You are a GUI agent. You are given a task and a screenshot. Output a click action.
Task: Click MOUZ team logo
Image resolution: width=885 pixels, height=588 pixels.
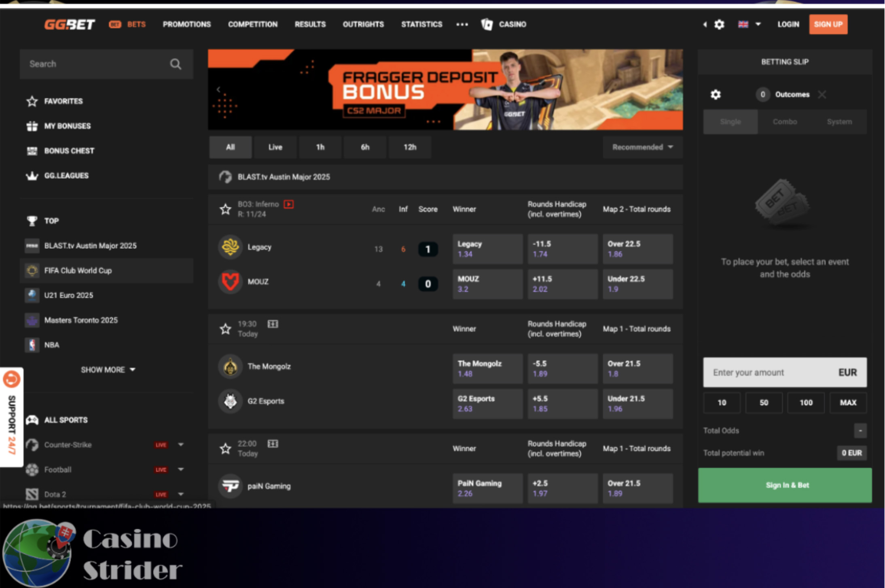[x=230, y=282]
